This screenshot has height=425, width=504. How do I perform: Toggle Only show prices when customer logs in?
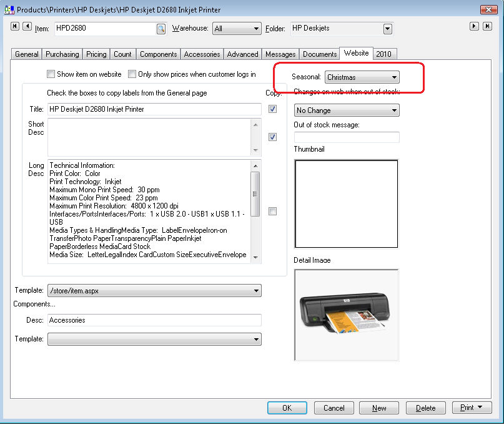pyautogui.click(x=132, y=74)
